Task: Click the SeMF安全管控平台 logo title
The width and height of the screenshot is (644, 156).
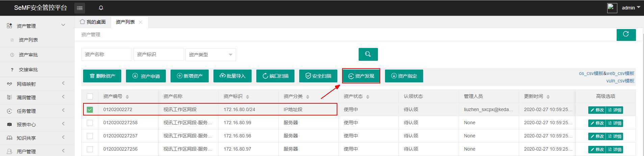Action: 41,8
